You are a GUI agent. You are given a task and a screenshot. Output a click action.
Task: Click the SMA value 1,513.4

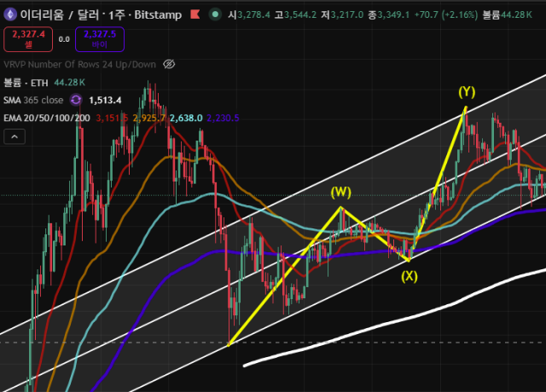105,101
